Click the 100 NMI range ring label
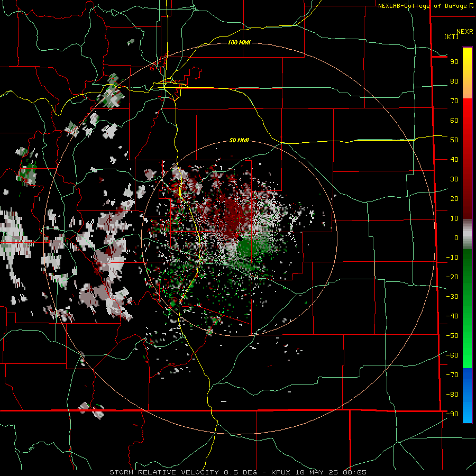This screenshot has width=476, height=476. 239,42
